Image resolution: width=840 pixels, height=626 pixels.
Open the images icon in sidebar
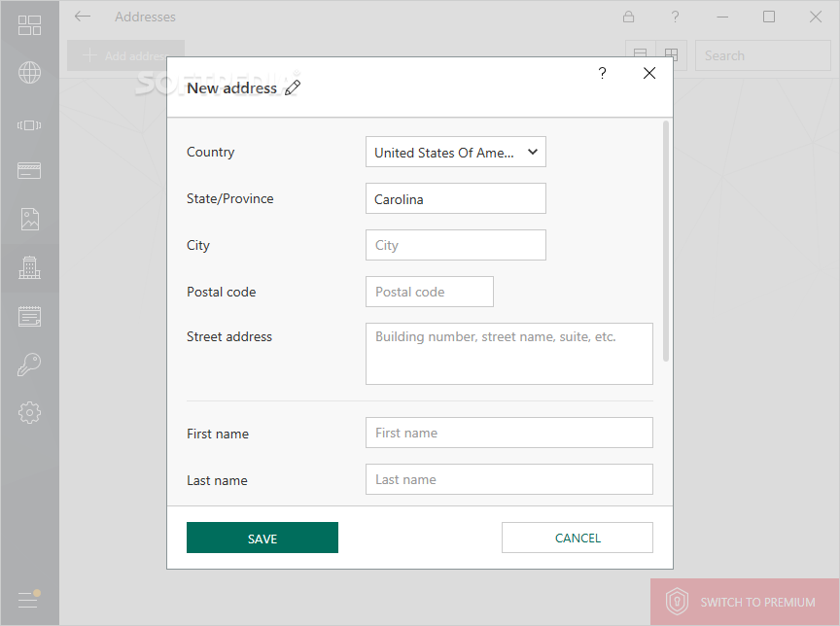[29, 219]
